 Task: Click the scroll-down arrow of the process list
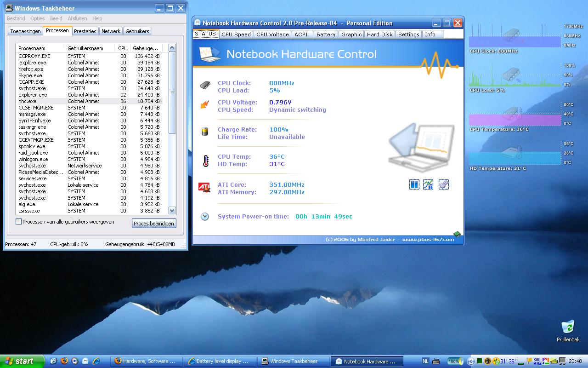point(172,210)
